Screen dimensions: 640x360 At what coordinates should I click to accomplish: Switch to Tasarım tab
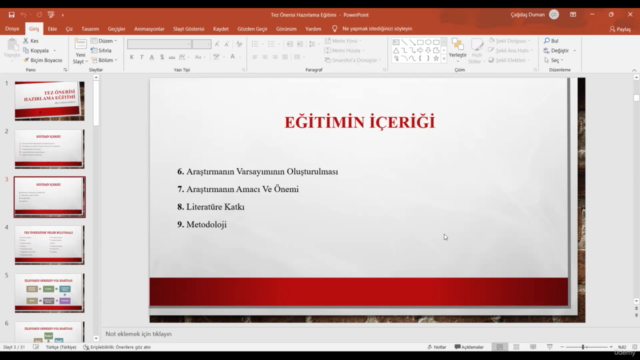coord(90,29)
